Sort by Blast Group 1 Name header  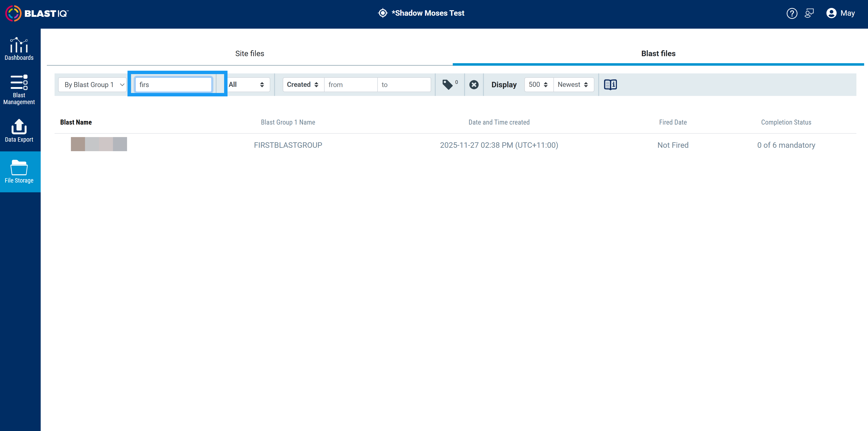pyautogui.click(x=288, y=122)
